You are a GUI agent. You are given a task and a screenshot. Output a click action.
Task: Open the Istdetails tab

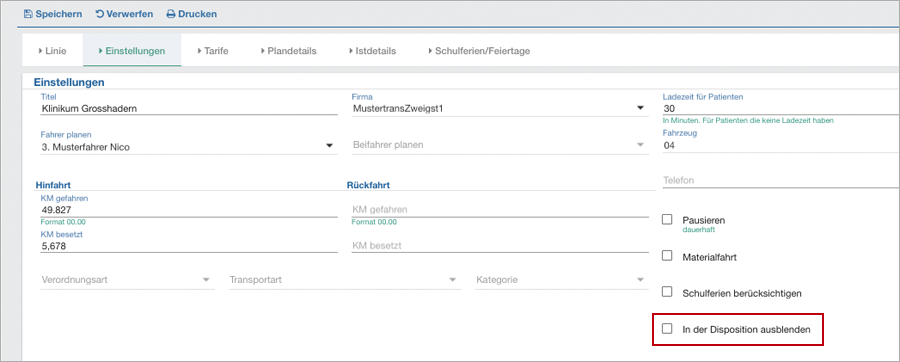372,50
